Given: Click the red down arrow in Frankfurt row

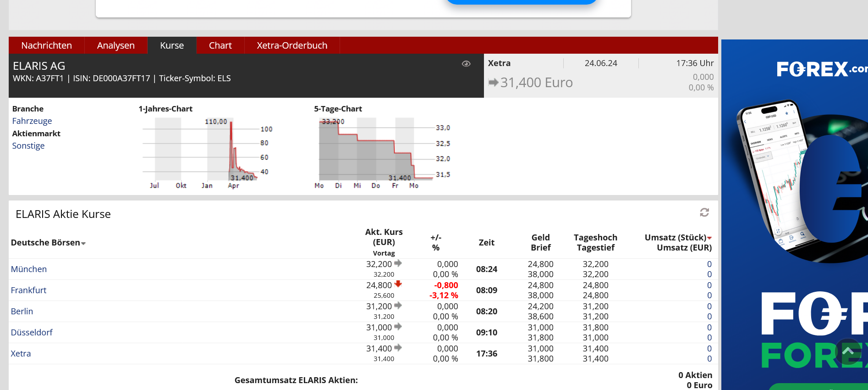Looking at the screenshot, I should point(398,284).
